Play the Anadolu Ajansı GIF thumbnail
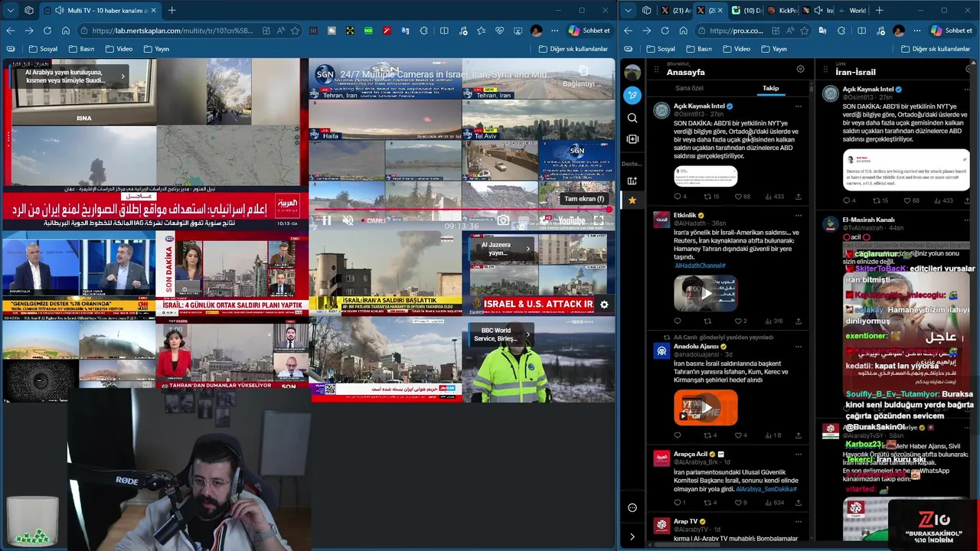This screenshot has width=980, height=551. click(x=705, y=407)
